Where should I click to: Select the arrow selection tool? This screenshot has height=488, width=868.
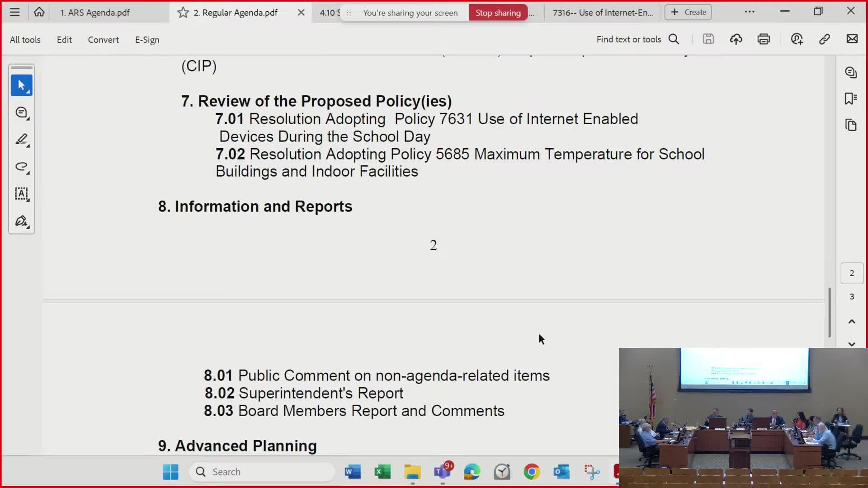22,85
